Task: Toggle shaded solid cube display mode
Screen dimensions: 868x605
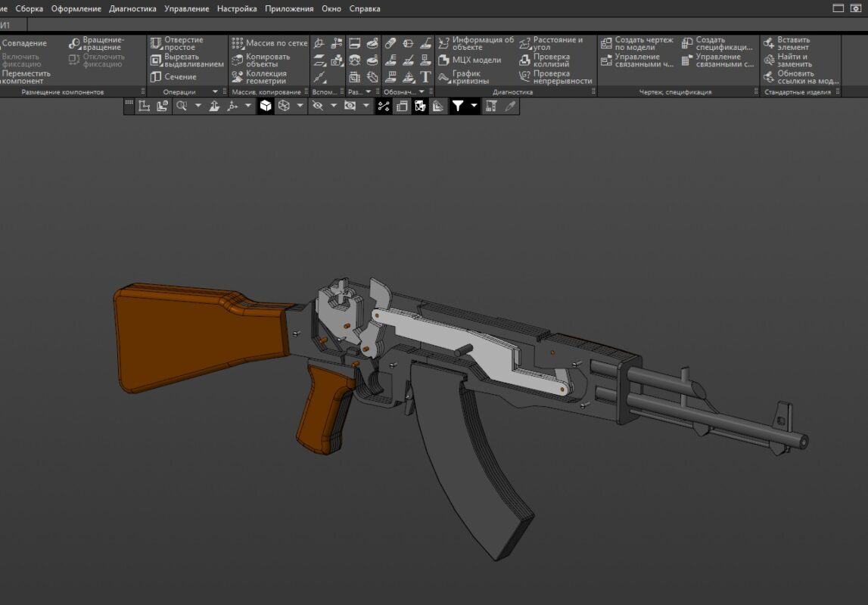Action: [x=266, y=107]
